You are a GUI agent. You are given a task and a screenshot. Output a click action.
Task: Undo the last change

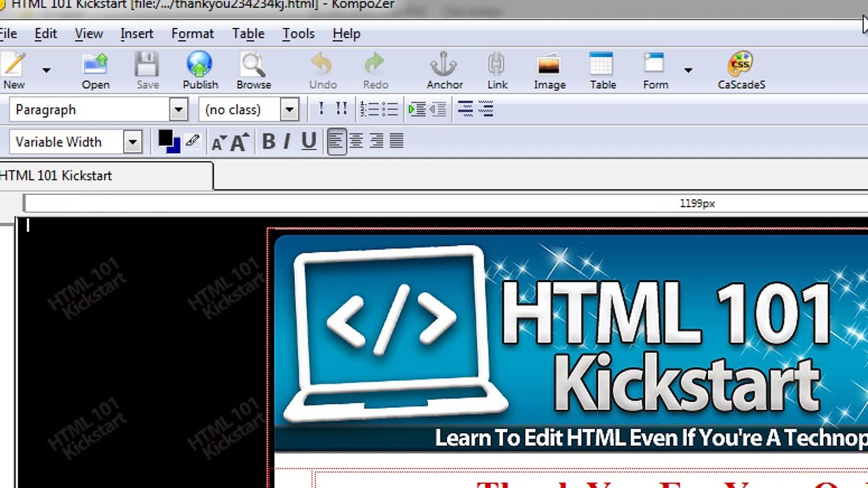pyautogui.click(x=323, y=71)
